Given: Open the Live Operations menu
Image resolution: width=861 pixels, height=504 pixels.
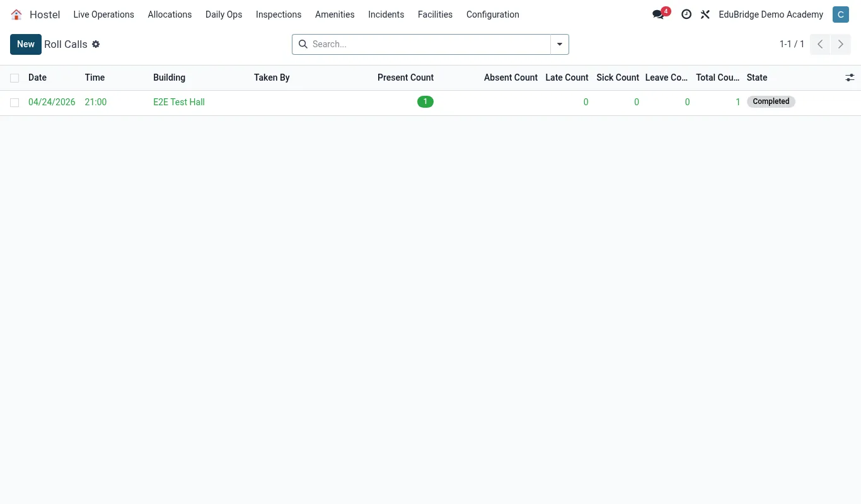Looking at the screenshot, I should [x=104, y=14].
